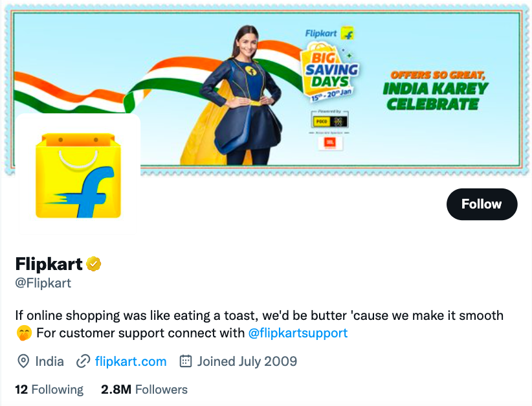Screen dimensions: 532x406
Task: Click the calendar icon beside Joined date
Action: point(186,361)
